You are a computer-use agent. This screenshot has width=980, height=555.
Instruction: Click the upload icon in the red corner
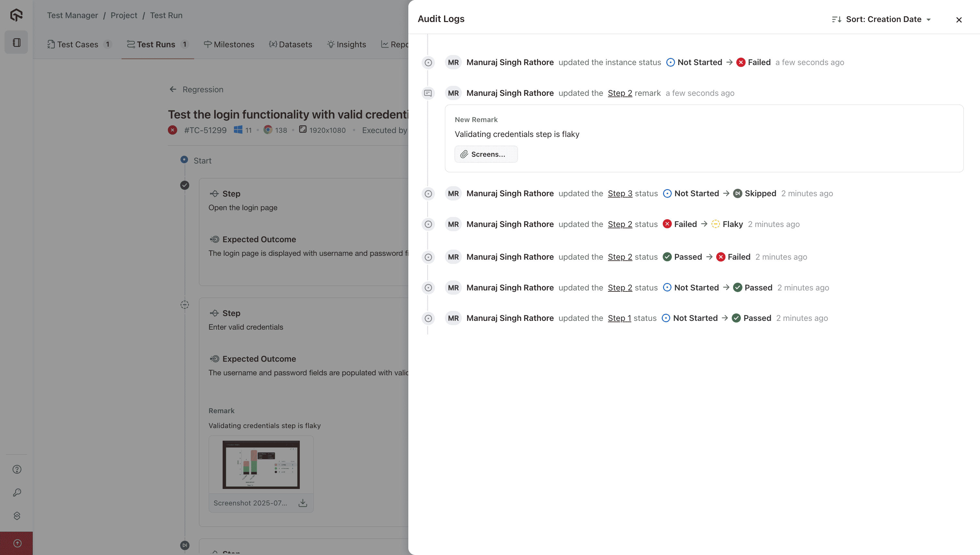pyautogui.click(x=17, y=543)
